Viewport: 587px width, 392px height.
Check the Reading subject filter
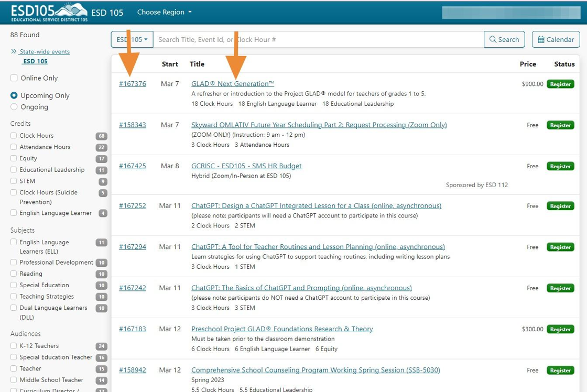[14, 274]
